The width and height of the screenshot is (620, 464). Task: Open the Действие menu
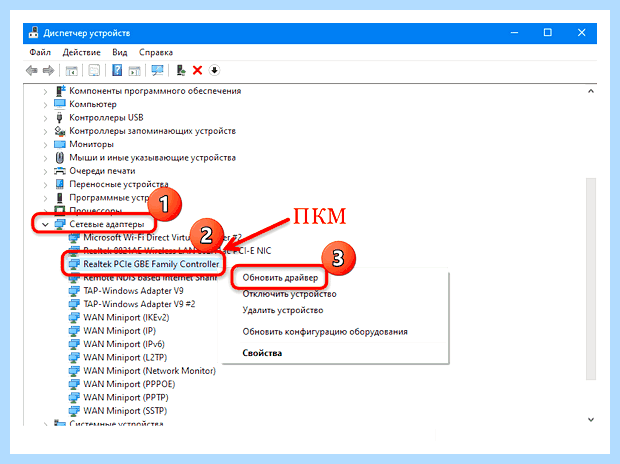click(x=81, y=52)
